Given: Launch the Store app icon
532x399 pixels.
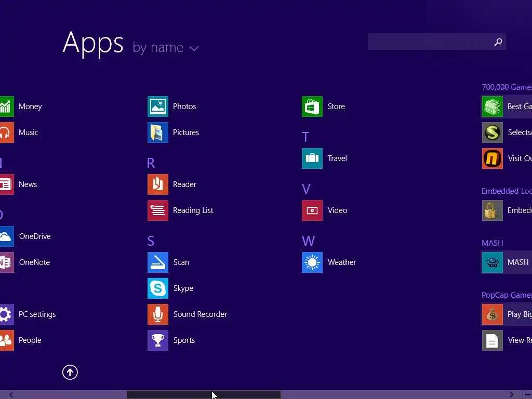Looking at the screenshot, I should (312, 107).
